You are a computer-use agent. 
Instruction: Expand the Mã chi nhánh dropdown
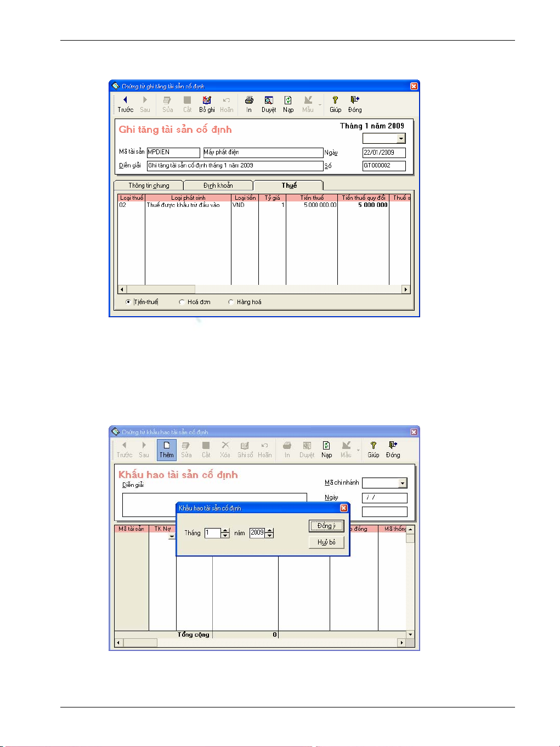(x=403, y=483)
